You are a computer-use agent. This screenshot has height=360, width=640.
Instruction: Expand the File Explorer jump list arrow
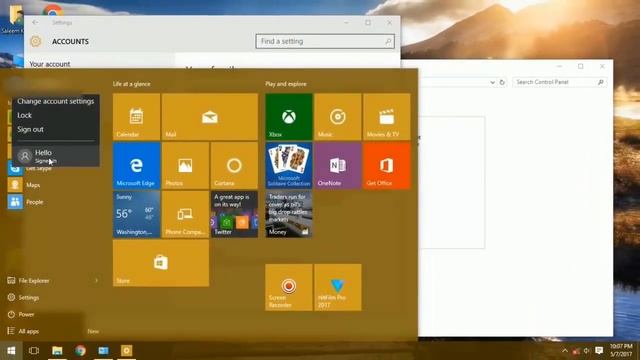click(x=97, y=280)
